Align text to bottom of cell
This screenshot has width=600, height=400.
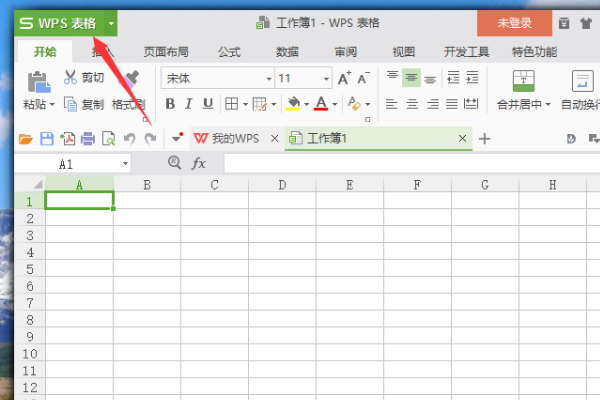click(x=430, y=78)
